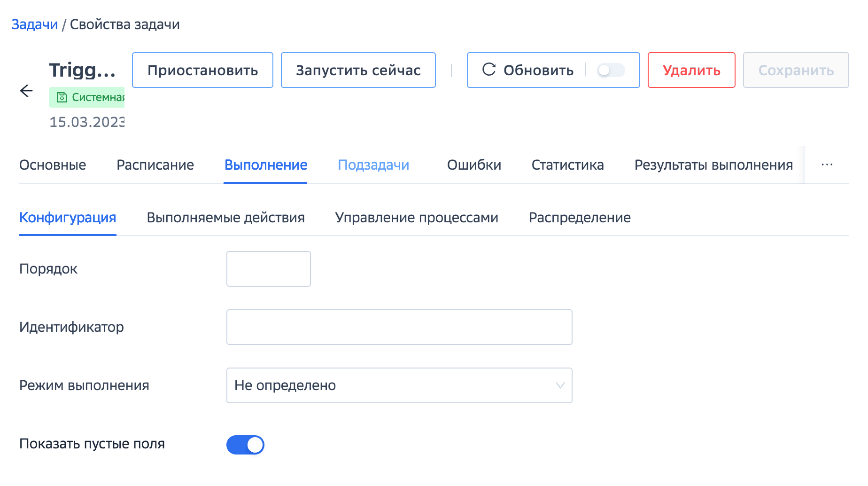The height and width of the screenshot is (486, 868).
Task: Click the red Удалить button
Action: (x=691, y=70)
